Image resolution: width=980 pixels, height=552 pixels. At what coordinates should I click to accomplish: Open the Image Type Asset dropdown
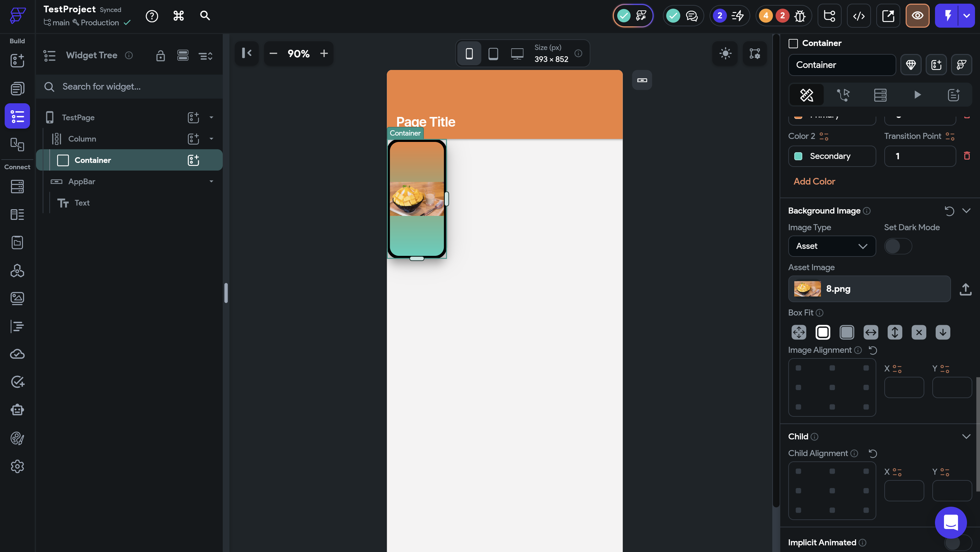click(x=832, y=246)
